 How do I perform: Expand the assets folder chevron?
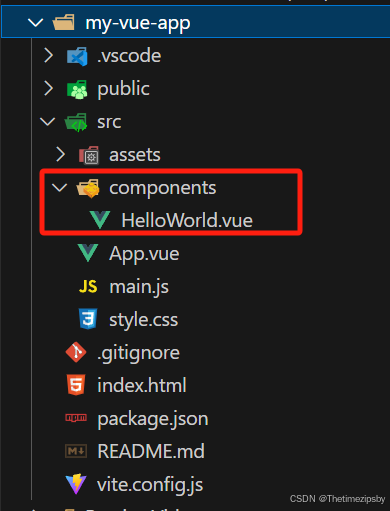[61, 154]
